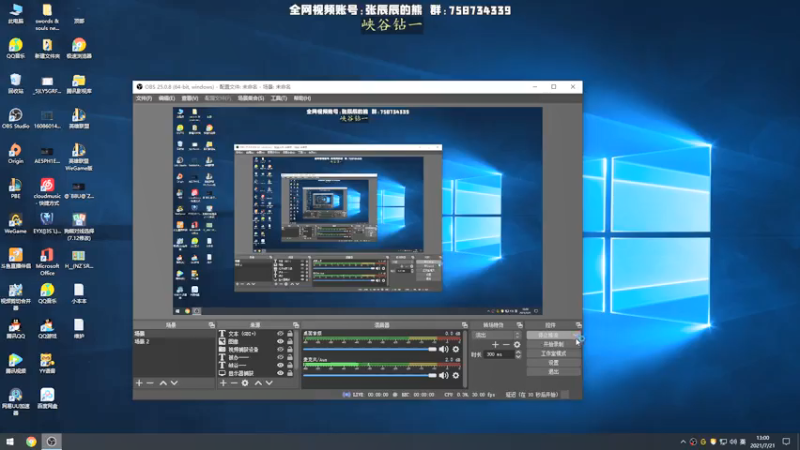
Task: Open the Microsoft Office desktop shortcut
Action: 47,262
